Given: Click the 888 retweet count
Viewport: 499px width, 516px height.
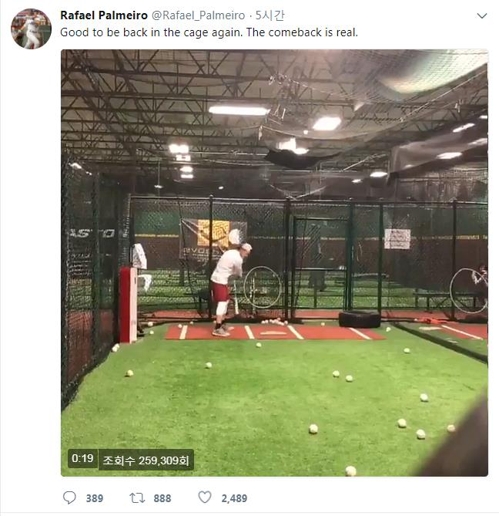Looking at the screenshot, I should (162, 498).
